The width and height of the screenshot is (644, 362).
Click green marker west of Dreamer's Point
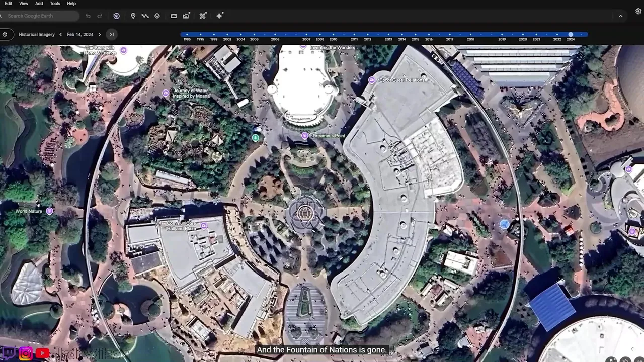pyautogui.click(x=256, y=138)
